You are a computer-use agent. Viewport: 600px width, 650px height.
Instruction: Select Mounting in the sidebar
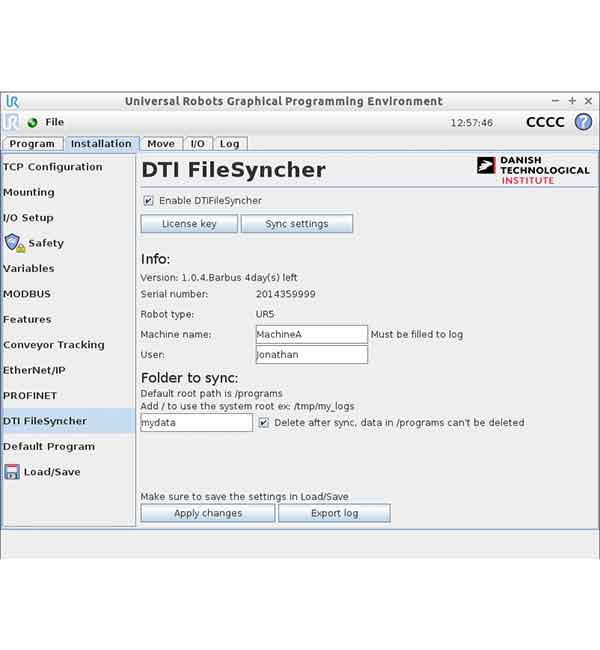point(68,192)
